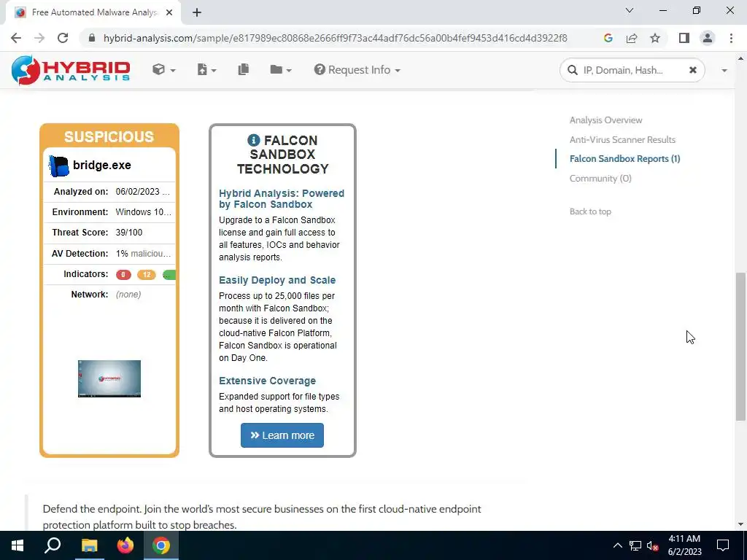Open a new tab with plus button

coord(197,12)
